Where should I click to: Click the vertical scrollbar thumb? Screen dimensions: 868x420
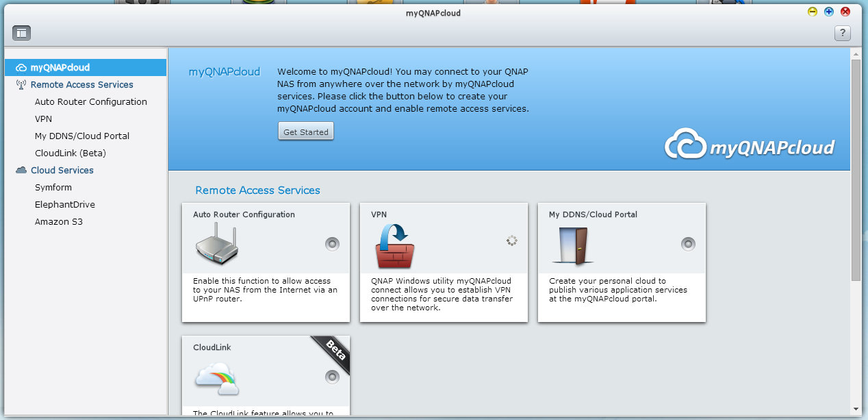point(856,170)
